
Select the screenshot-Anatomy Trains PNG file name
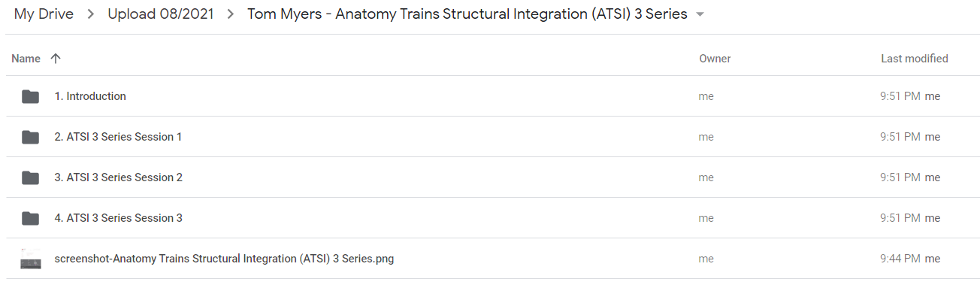(x=224, y=259)
